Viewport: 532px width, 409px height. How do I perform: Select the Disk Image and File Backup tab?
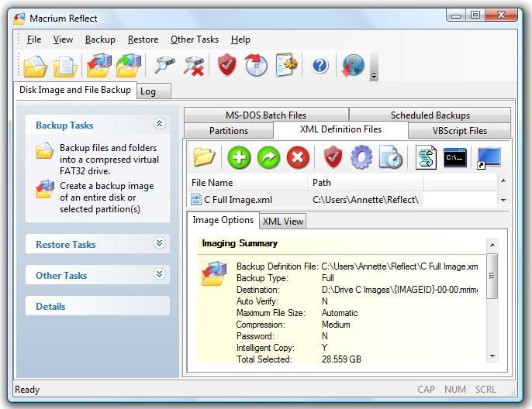point(75,90)
